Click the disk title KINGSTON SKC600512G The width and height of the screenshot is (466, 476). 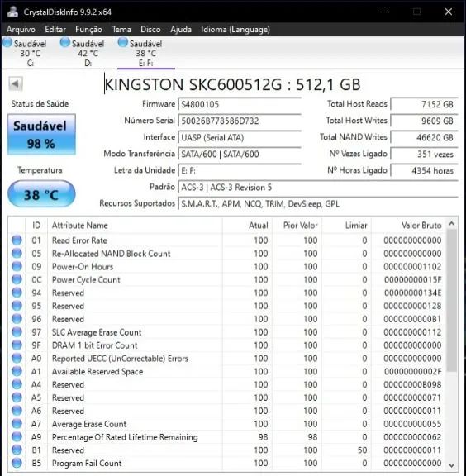(232, 84)
